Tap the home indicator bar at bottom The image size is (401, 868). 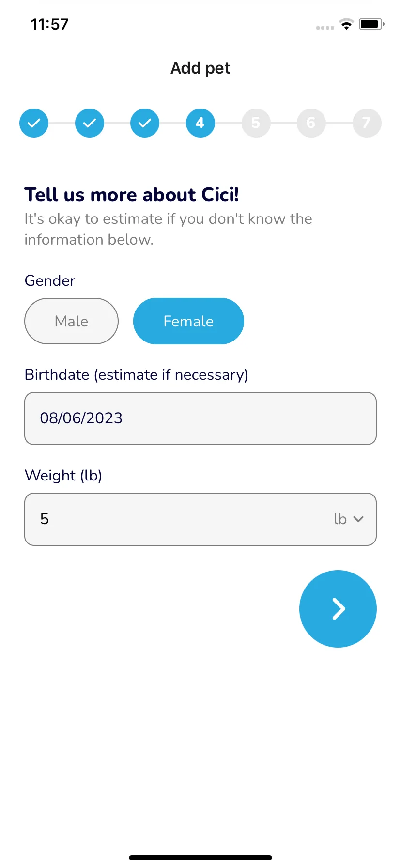200,858
